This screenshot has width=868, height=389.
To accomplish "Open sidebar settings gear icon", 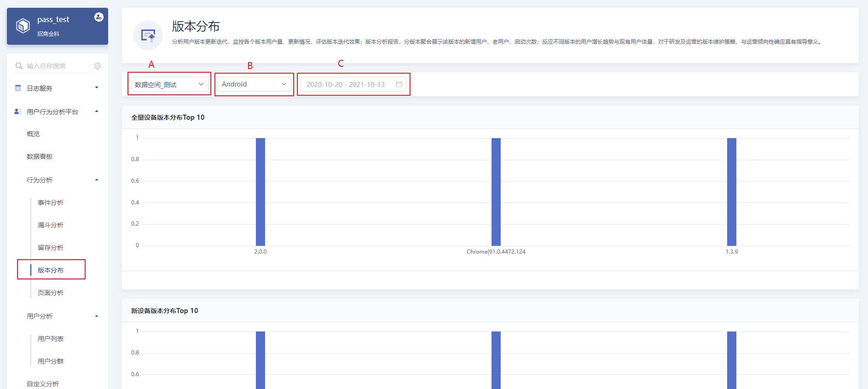I will point(98,66).
